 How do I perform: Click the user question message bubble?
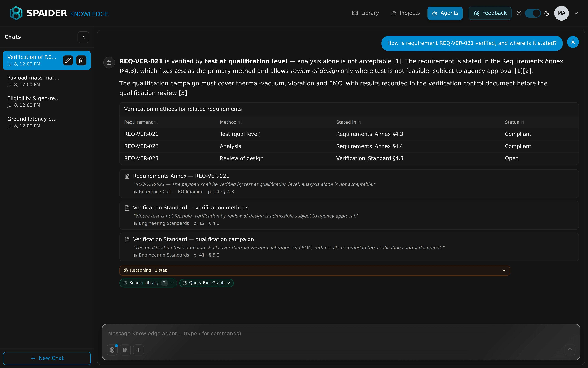pos(472,43)
